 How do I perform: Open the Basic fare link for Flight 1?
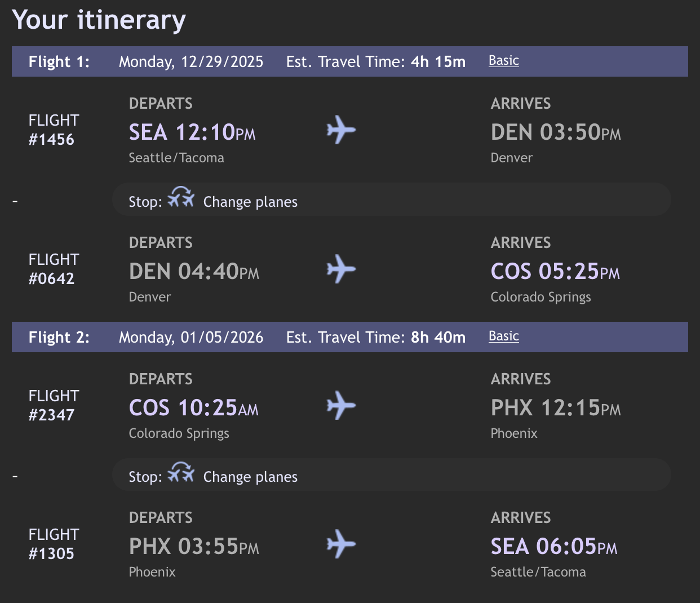[503, 61]
